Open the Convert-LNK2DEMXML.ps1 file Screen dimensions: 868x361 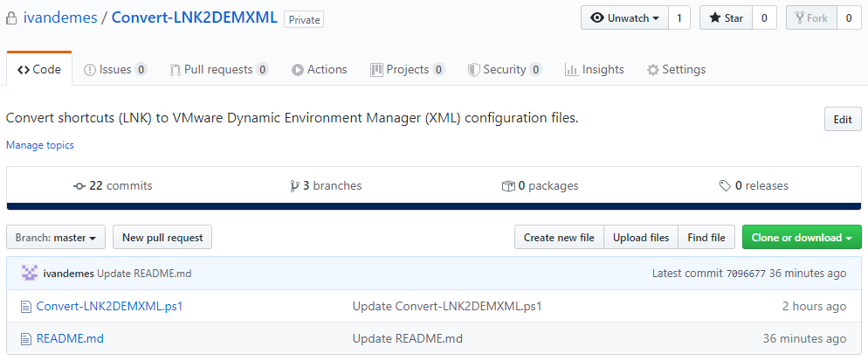110,306
